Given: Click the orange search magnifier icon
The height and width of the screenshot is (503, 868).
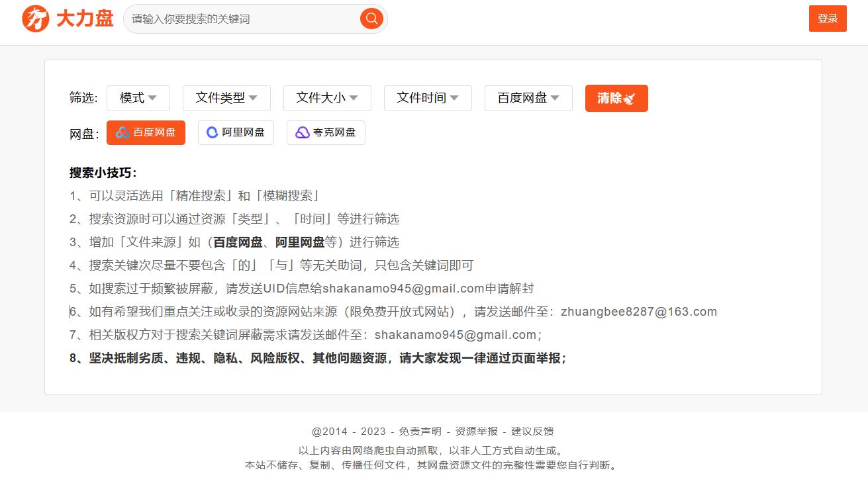Looking at the screenshot, I should [x=371, y=19].
